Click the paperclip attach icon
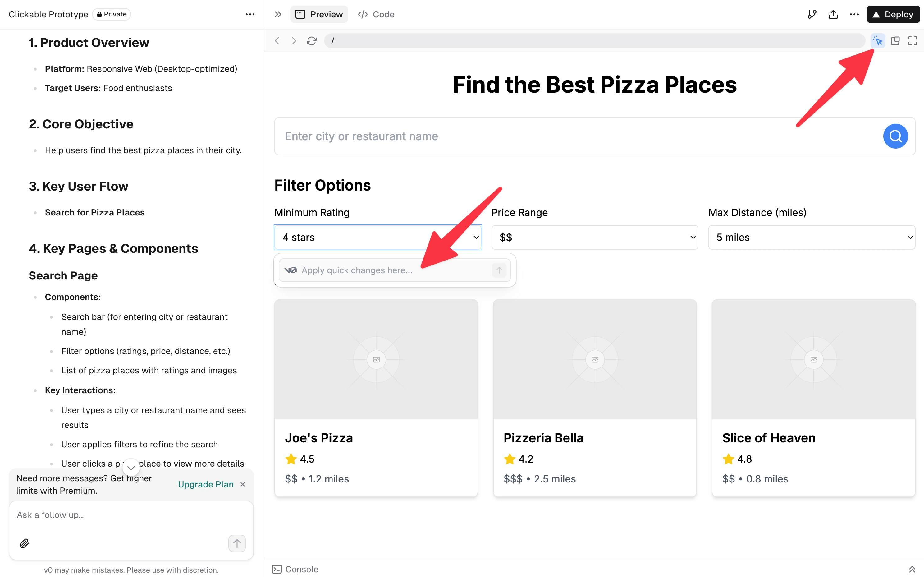924x577 pixels. 24,543
